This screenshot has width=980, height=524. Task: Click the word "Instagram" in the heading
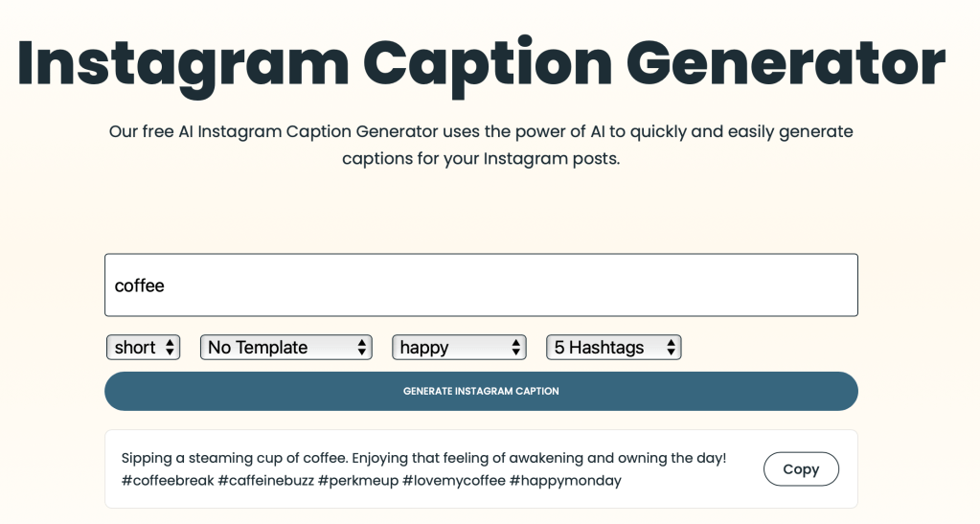(182, 63)
